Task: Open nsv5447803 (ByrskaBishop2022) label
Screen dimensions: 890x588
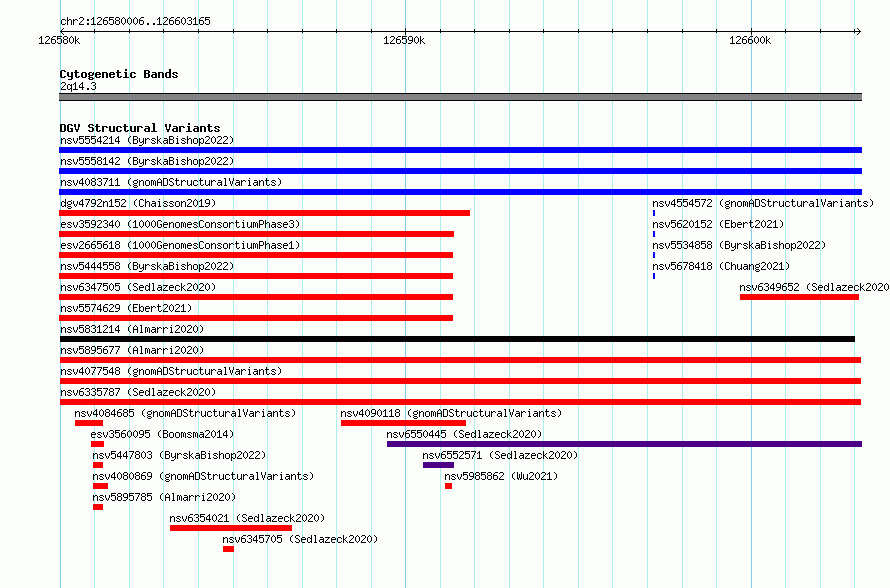Action: tap(179, 455)
